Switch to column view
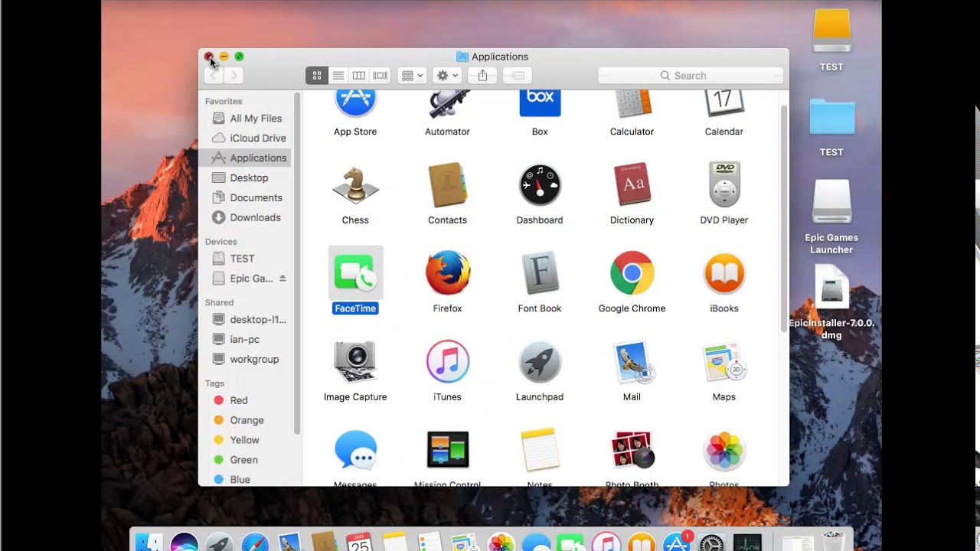This screenshot has height=551, width=980. [358, 75]
